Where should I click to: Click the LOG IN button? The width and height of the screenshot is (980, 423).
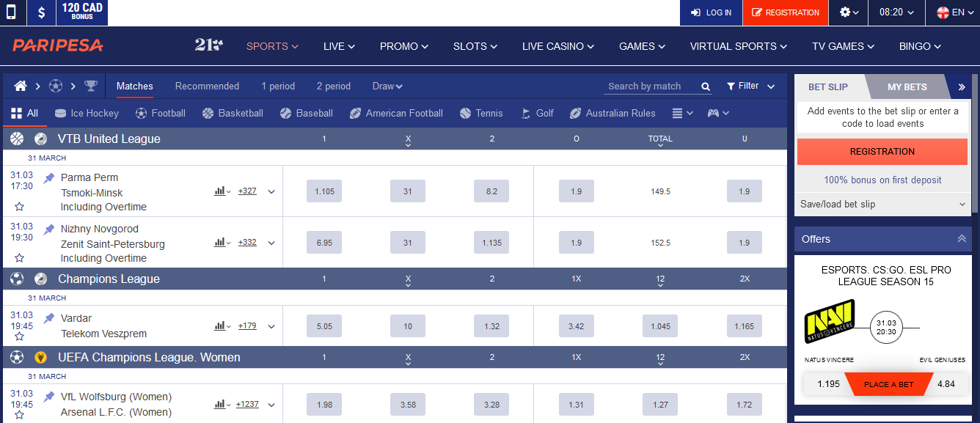click(x=712, y=12)
